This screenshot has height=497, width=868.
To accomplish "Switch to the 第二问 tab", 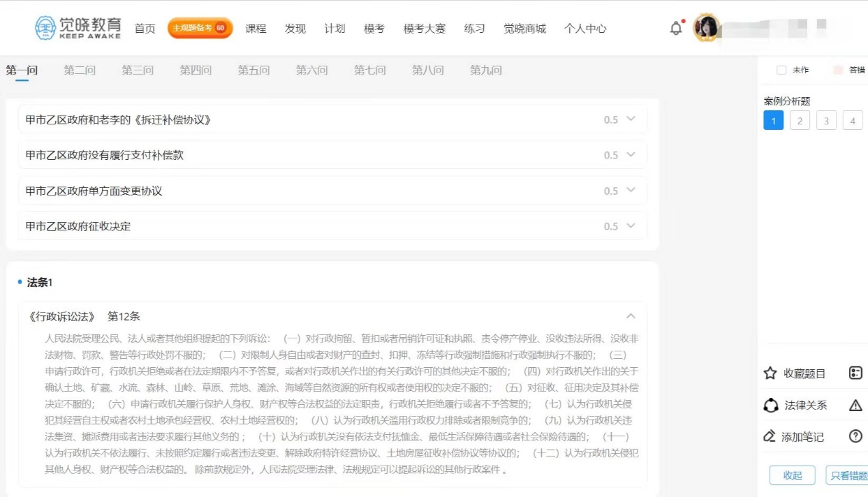I will click(80, 70).
